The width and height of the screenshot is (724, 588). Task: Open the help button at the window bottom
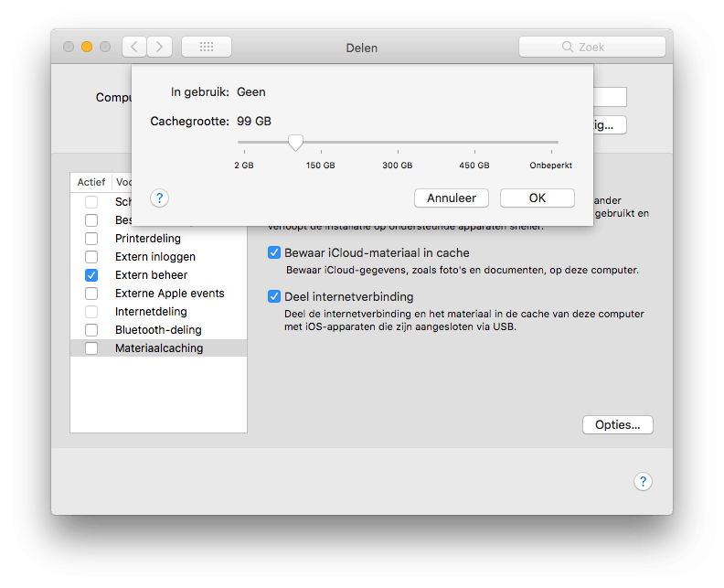pos(643,481)
